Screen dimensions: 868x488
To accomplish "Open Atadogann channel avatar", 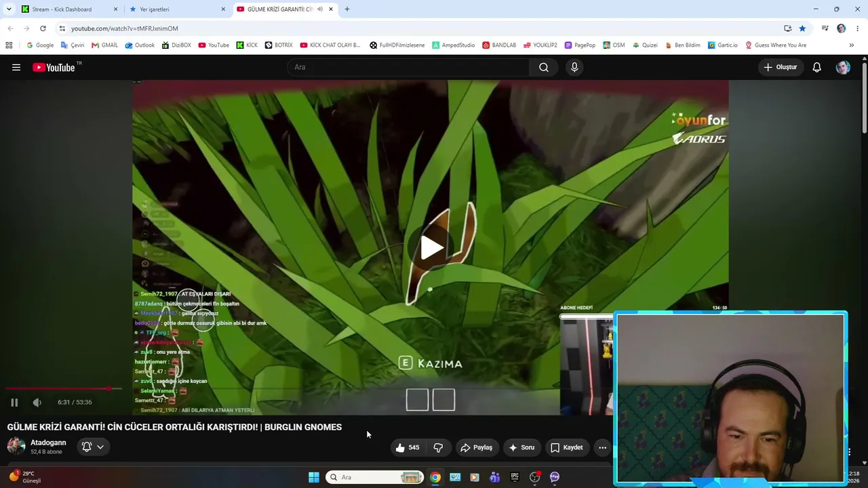I will tap(16, 446).
